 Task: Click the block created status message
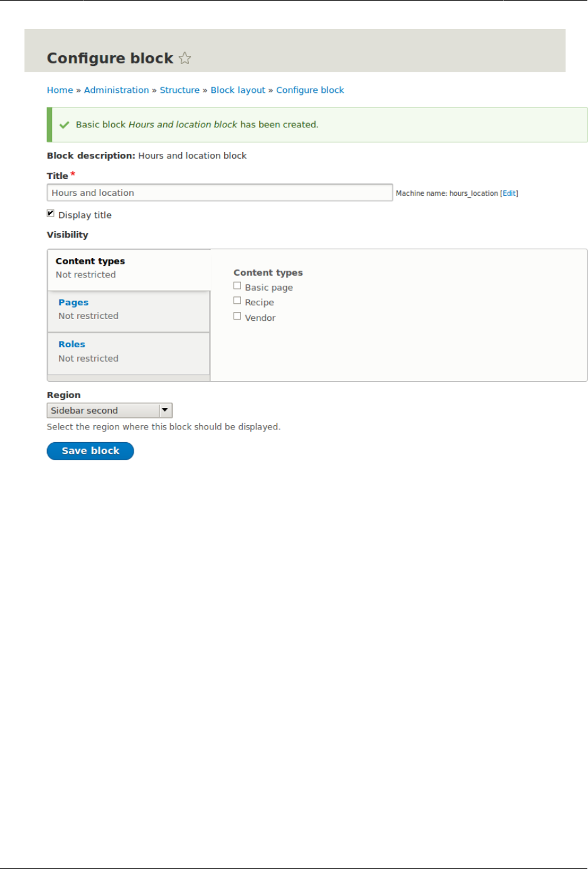(197, 125)
